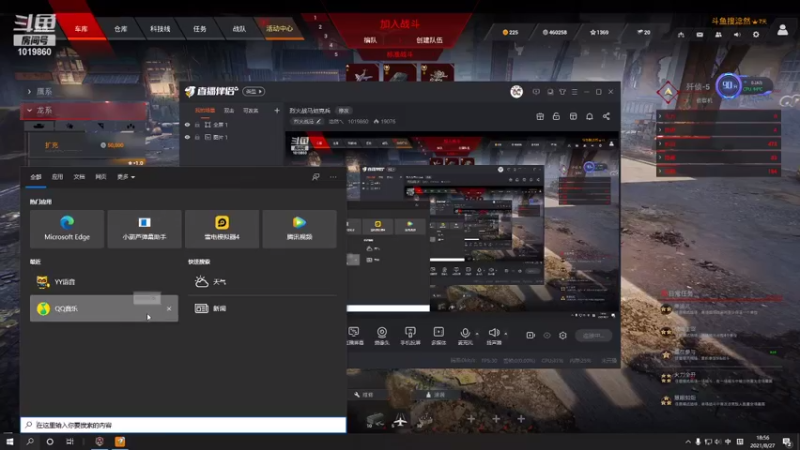Open search feedback icon in search panel
Screen dimensions: 800x450
click(x=316, y=177)
